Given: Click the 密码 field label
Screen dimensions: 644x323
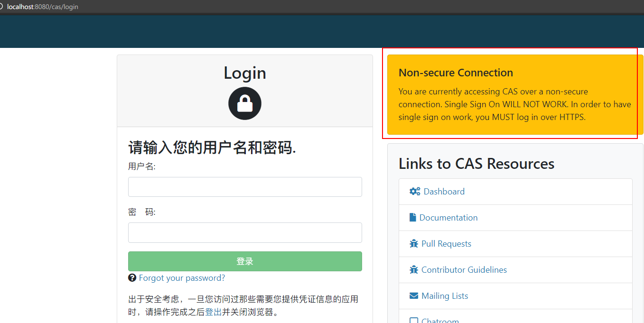Looking at the screenshot, I should click(x=142, y=212).
